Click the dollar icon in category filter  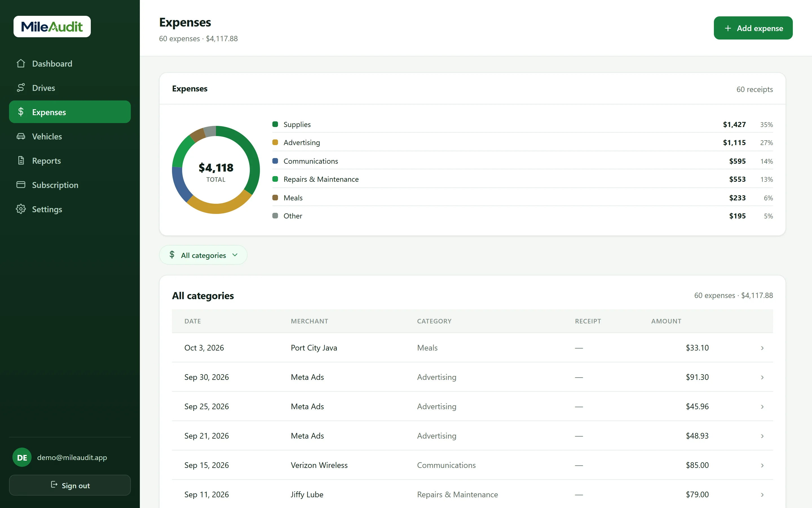coord(172,255)
